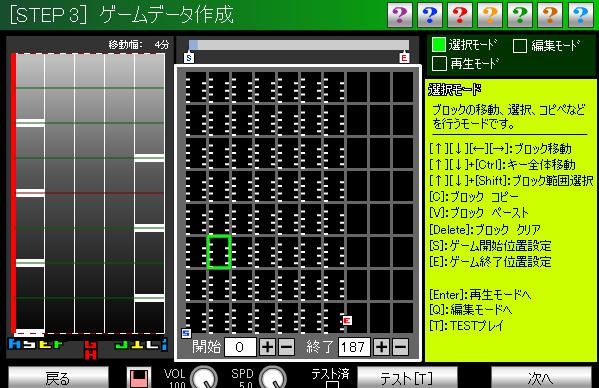The height and width of the screenshot is (388, 599).
Task: Click the green question mark help icon
Action: [x=520, y=15]
